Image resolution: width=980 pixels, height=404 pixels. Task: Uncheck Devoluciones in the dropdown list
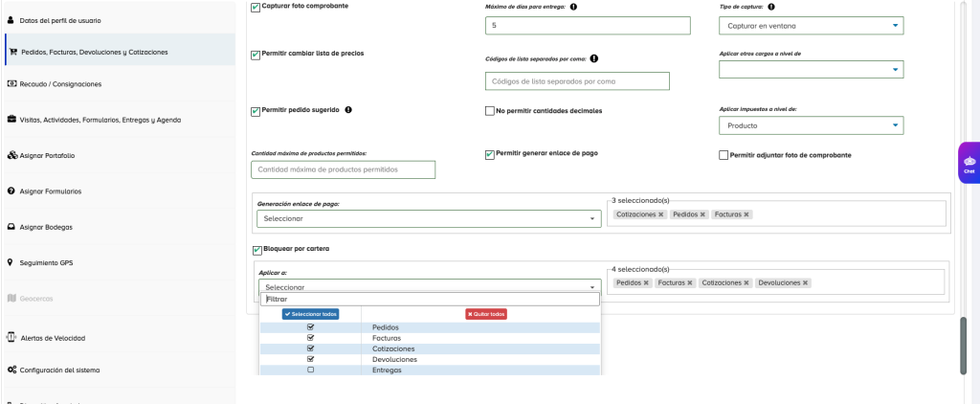pyautogui.click(x=311, y=359)
